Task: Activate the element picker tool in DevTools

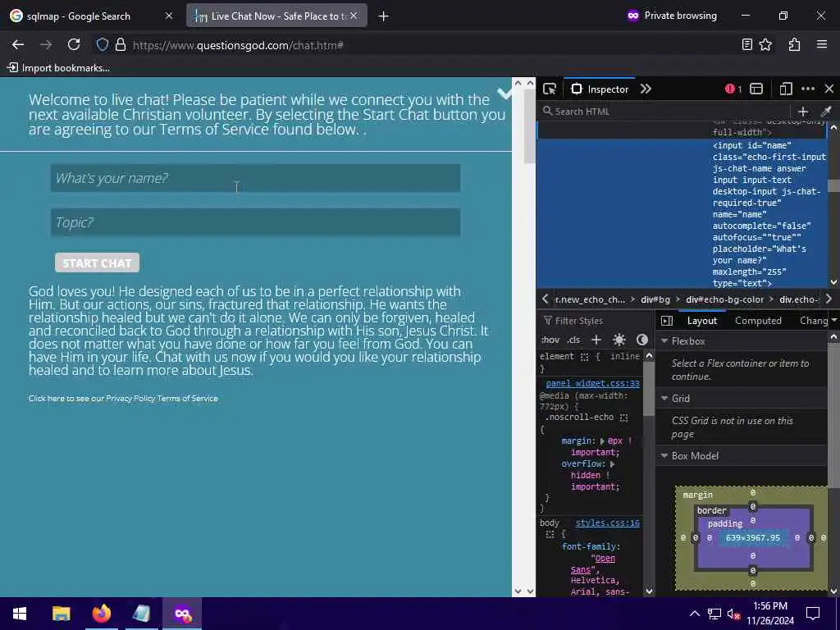Action: [x=550, y=89]
